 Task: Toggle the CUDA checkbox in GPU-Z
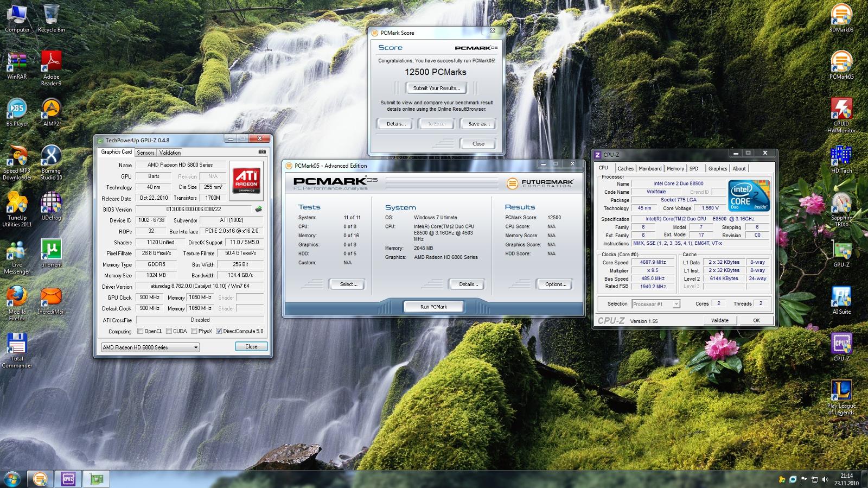pos(169,331)
